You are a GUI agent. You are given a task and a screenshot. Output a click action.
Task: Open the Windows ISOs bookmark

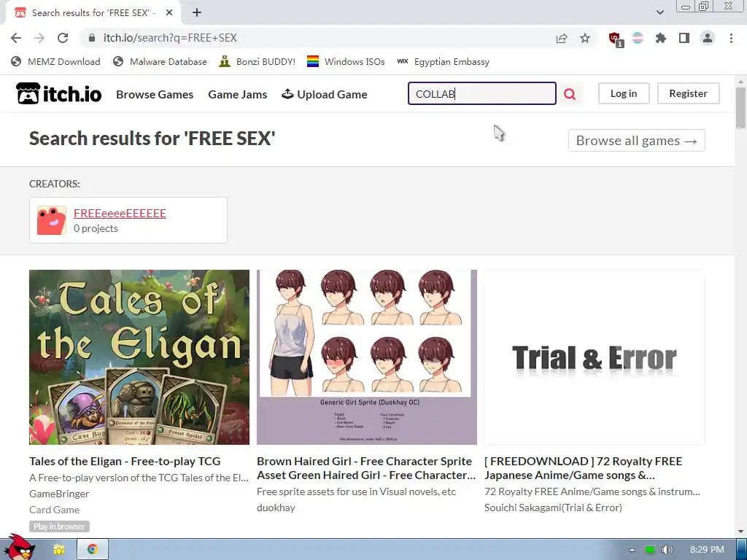pyautogui.click(x=346, y=62)
